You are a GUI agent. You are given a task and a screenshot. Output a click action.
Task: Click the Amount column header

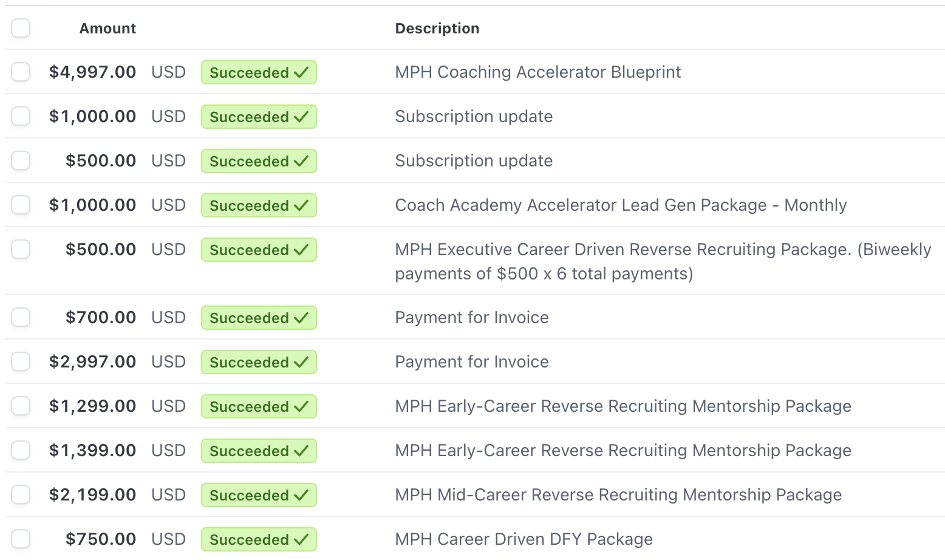107,29
